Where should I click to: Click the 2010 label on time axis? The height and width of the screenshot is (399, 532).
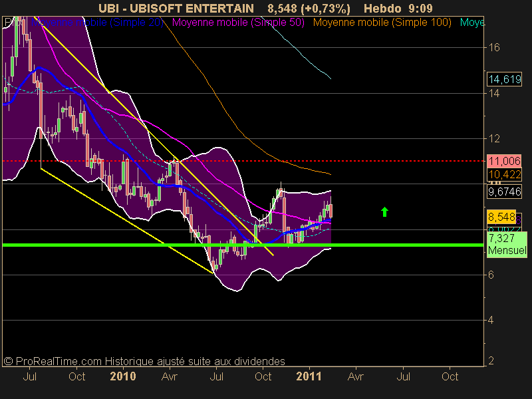[x=123, y=376]
